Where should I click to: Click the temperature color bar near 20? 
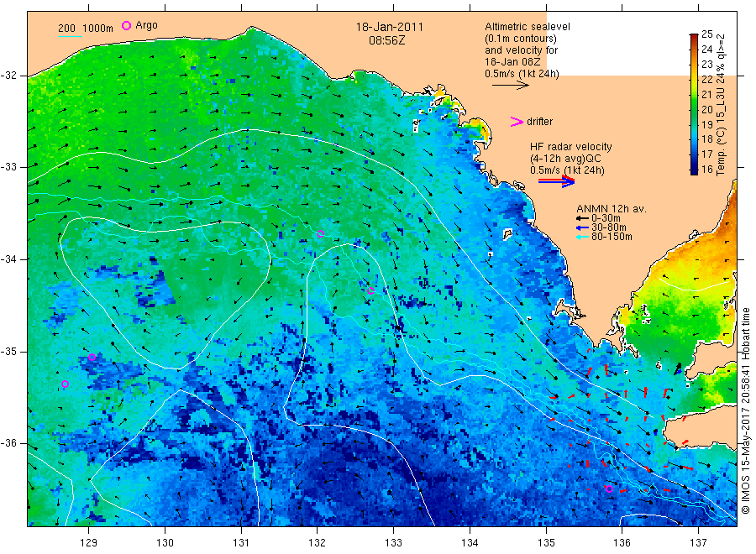pos(694,109)
